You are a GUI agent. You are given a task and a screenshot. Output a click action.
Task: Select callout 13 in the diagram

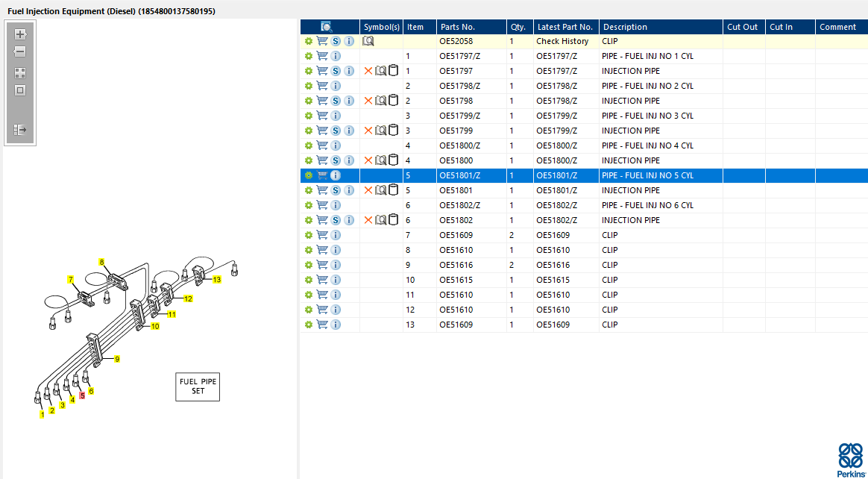tap(217, 280)
